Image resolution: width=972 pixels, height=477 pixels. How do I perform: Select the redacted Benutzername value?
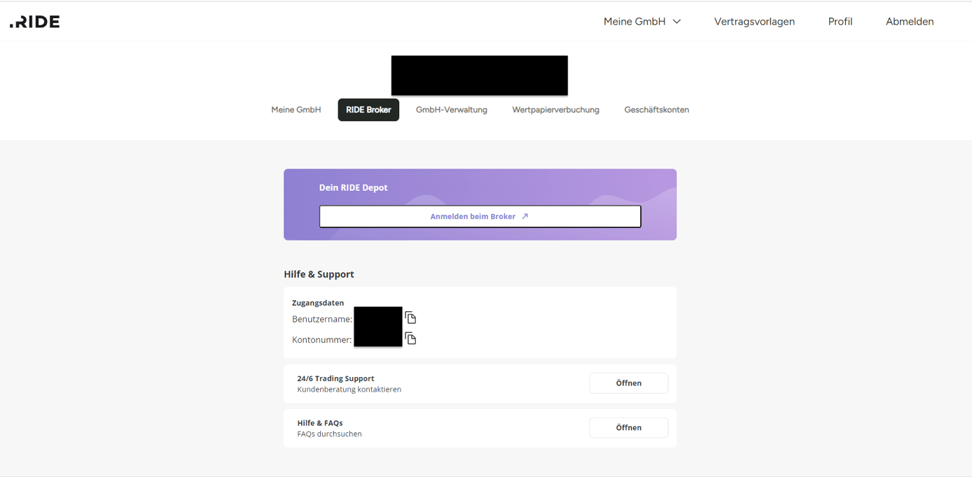(378, 318)
